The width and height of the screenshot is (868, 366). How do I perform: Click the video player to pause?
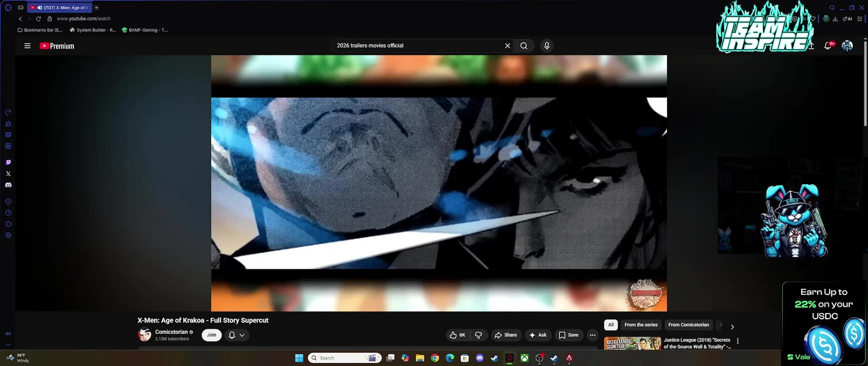point(439,183)
